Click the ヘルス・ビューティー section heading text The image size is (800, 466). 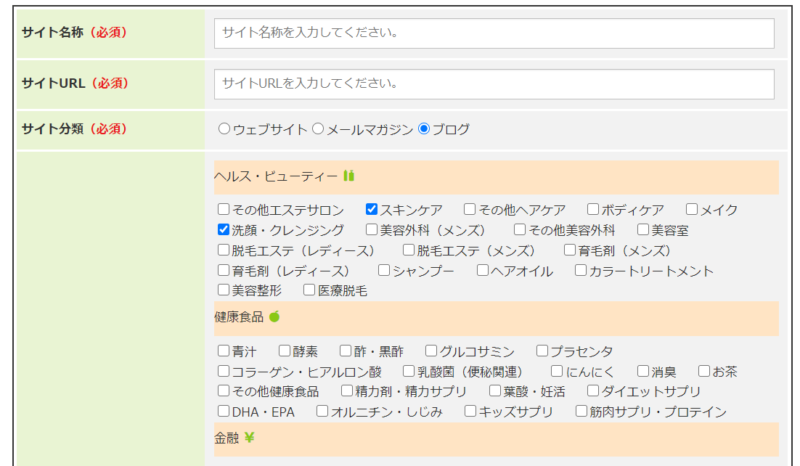276,177
